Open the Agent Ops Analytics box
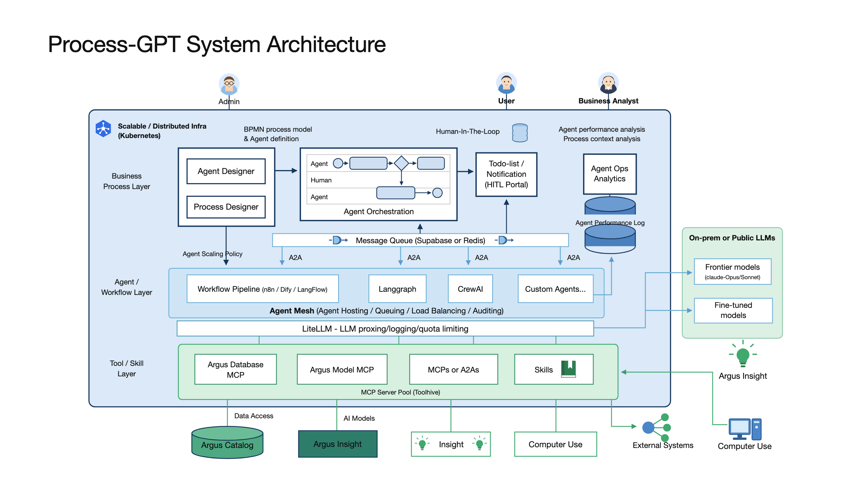 tap(610, 174)
